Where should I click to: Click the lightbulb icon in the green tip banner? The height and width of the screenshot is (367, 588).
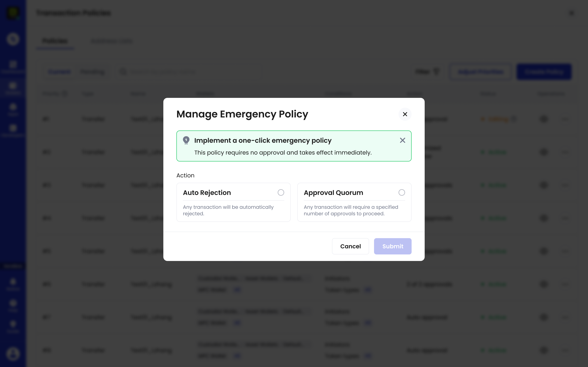click(x=186, y=140)
